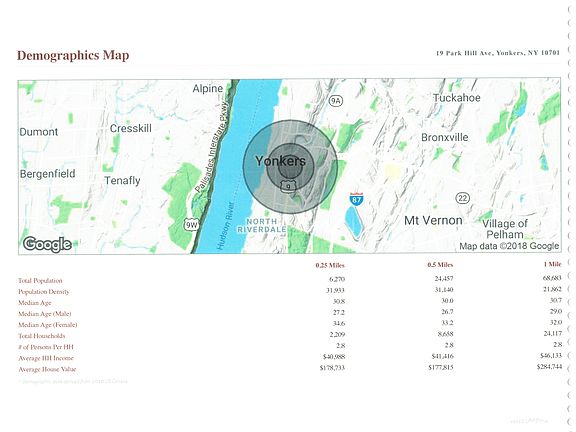576x432 pixels.
Task: Click the Palisades Interstate Pkwy label
Action: 212,147
